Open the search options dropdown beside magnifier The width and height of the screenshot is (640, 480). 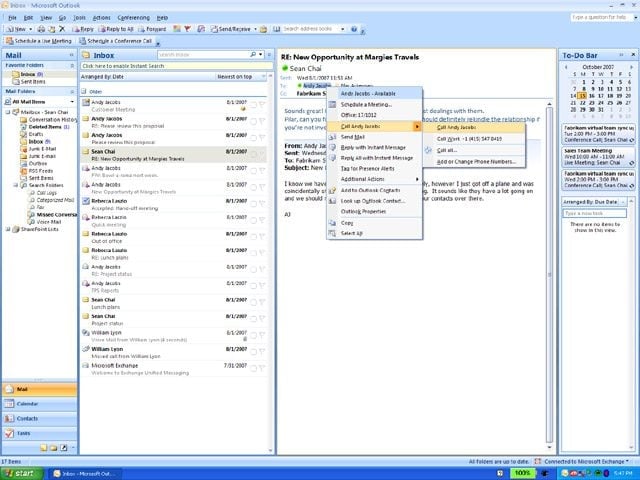[261, 55]
